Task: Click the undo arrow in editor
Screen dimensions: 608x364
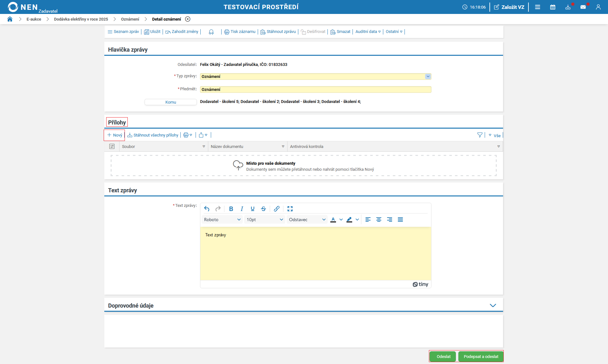Action: coord(207,209)
